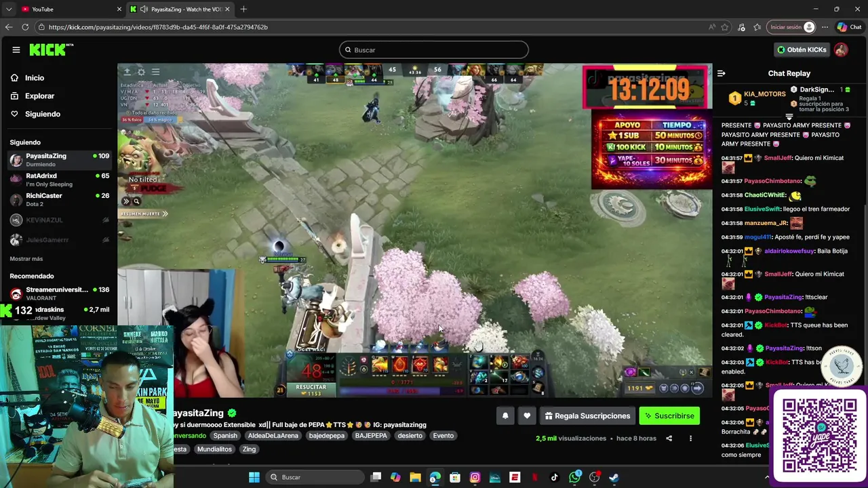Viewport: 868px width, 488px height.
Task: Open read aloud icon in address bar
Action: coord(711,27)
